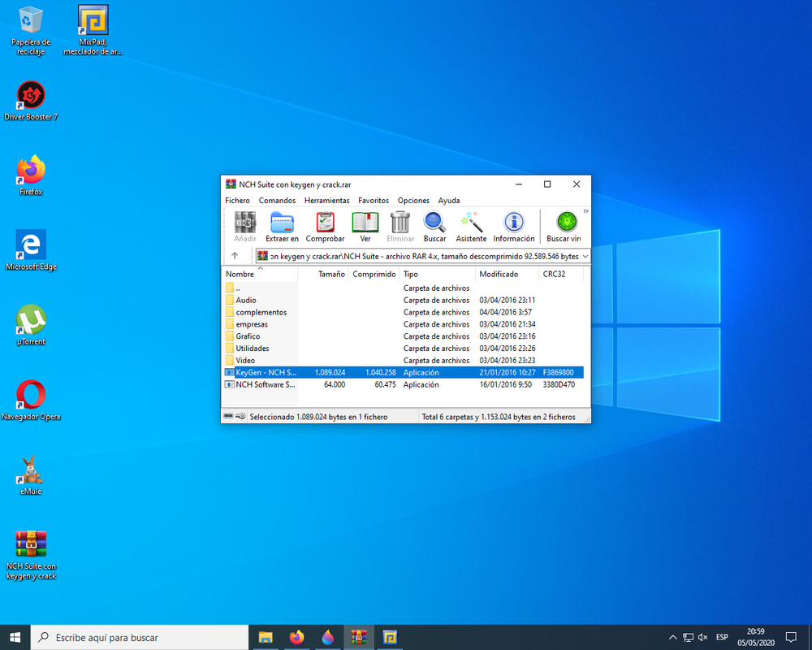812x650 pixels.
Task: Open the taskbar clock and date
Action: pos(755,637)
